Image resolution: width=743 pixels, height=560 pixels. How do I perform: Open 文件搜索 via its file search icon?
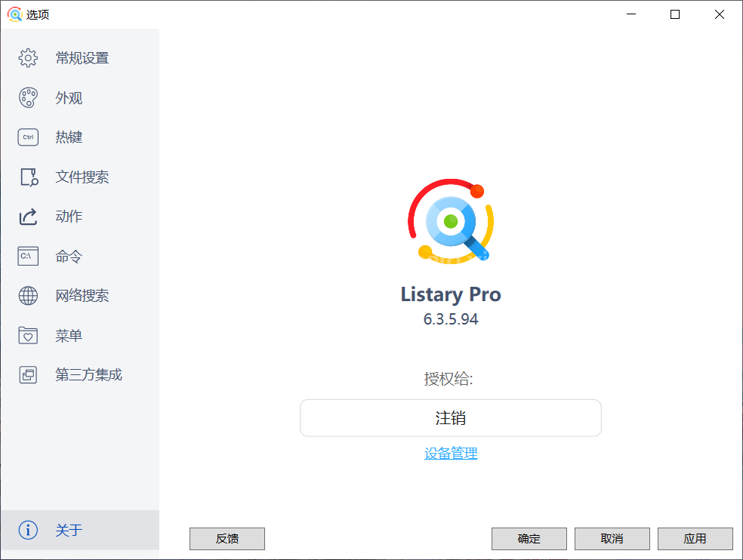pos(28,177)
